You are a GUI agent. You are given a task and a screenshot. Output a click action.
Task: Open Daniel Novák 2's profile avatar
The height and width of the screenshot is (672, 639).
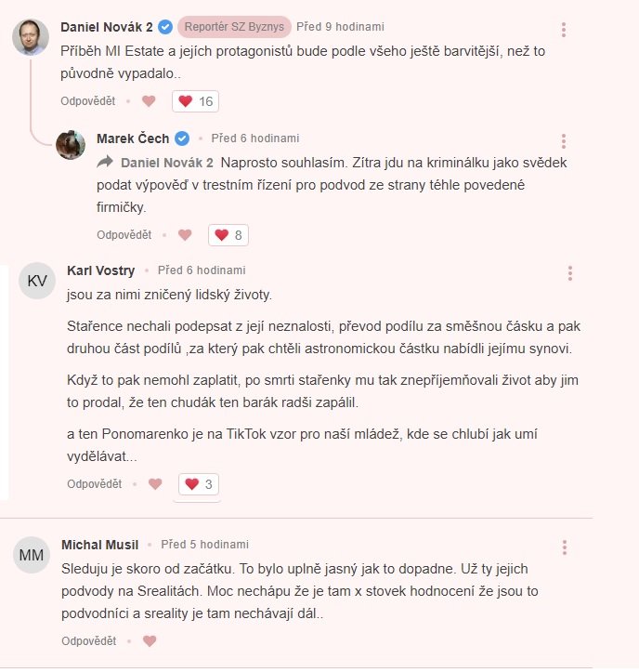point(31,37)
